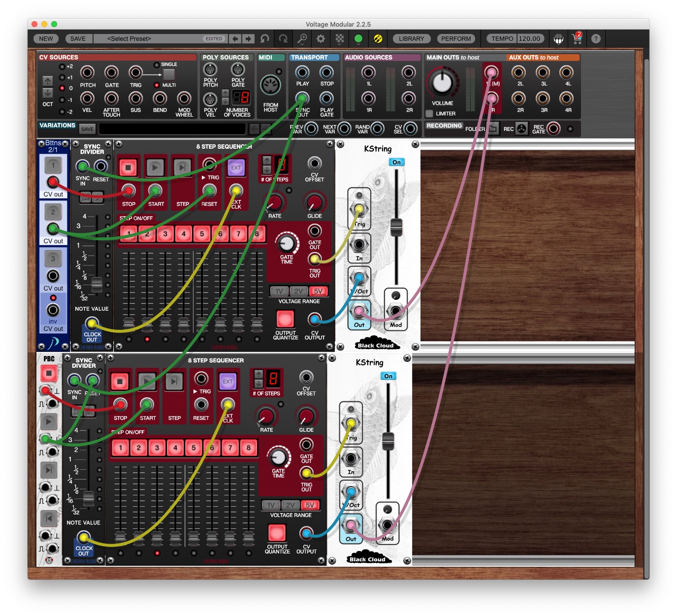Click the top sequencer stop button
This screenshot has height=616, width=677.
[128, 167]
